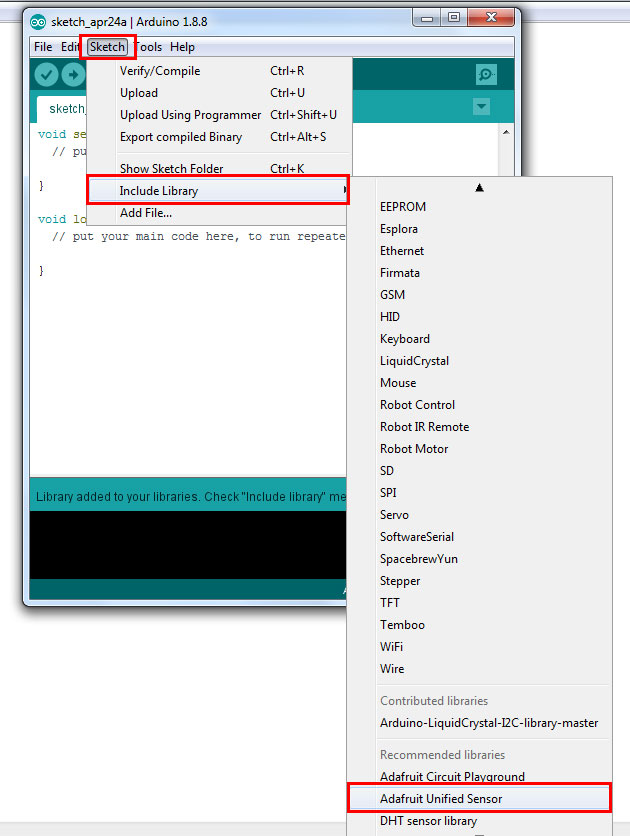Minimize the Arduino window
Viewport: 630px width, 836px height.
(427, 19)
